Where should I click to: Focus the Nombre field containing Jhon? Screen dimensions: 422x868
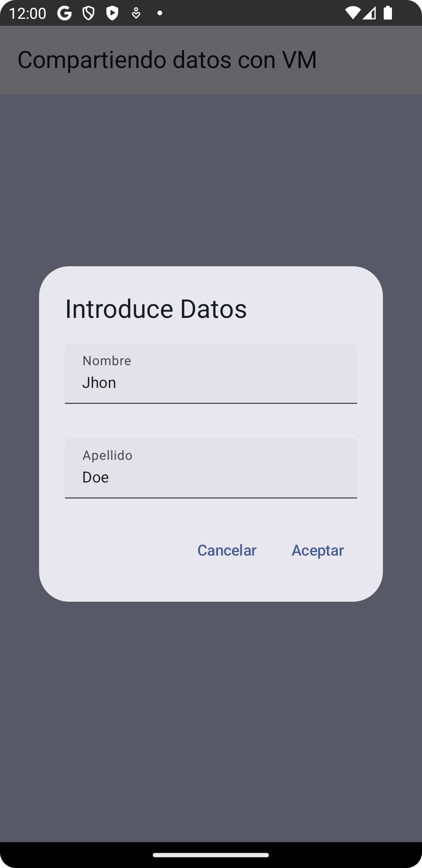point(211,382)
